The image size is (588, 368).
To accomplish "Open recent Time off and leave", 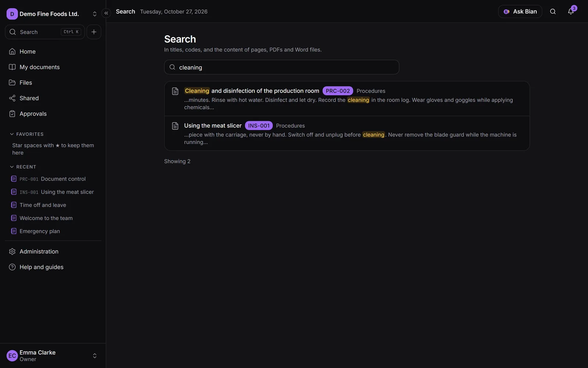I will tap(53, 205).
